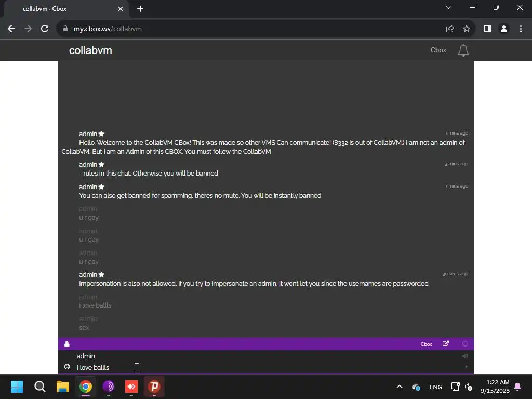The height and width of the screenshot is (399, 532).
Task: Pop out the chat in new window
Action: coord(446,344)
